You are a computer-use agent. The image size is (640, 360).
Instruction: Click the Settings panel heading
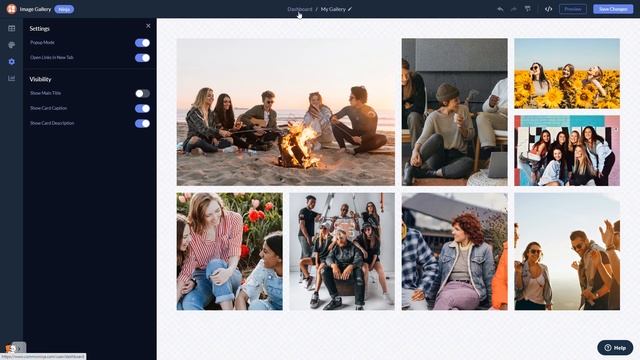coord(39,29)
